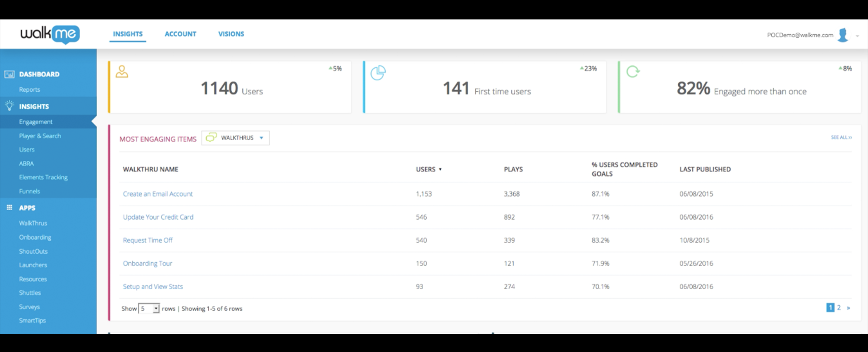Open ABRA in the sidebar
The image size is (868, 352).
26,163
